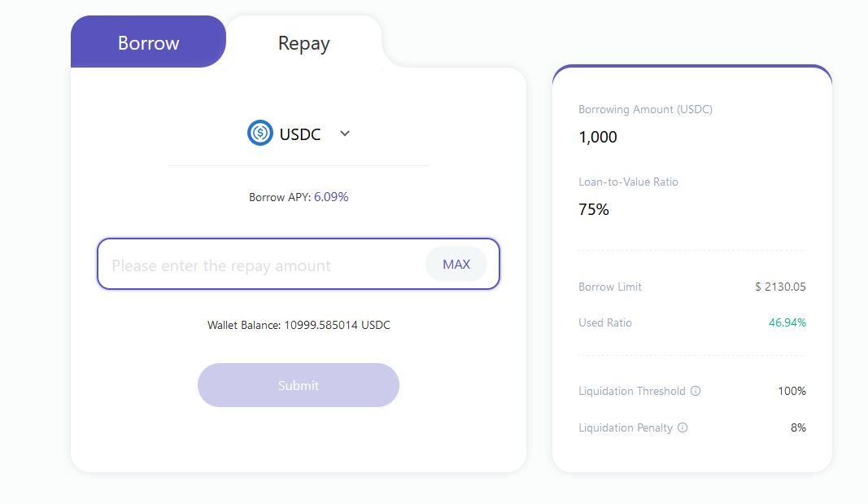This screenshot has height=504, width=868.
Task: Expand the token selector chevron
Action: (345, 134)
